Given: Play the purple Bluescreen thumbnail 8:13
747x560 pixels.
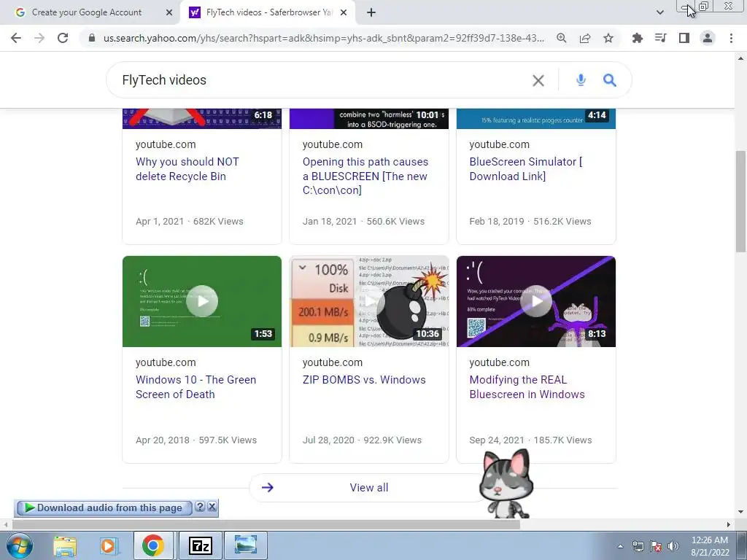Looking at the screenshot, I should coord(536,301).
